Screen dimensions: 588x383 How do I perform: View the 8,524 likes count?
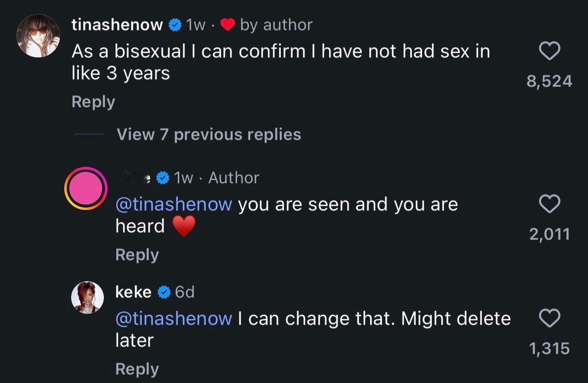point(549,82)
